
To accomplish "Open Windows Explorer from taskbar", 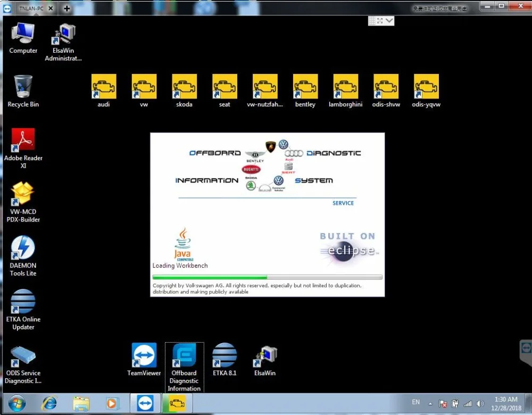I will pyautogui.click(x=81, y=404).
